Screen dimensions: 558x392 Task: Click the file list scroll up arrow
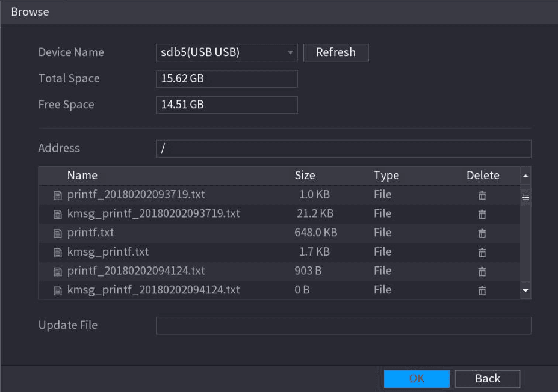click(525, 176)
